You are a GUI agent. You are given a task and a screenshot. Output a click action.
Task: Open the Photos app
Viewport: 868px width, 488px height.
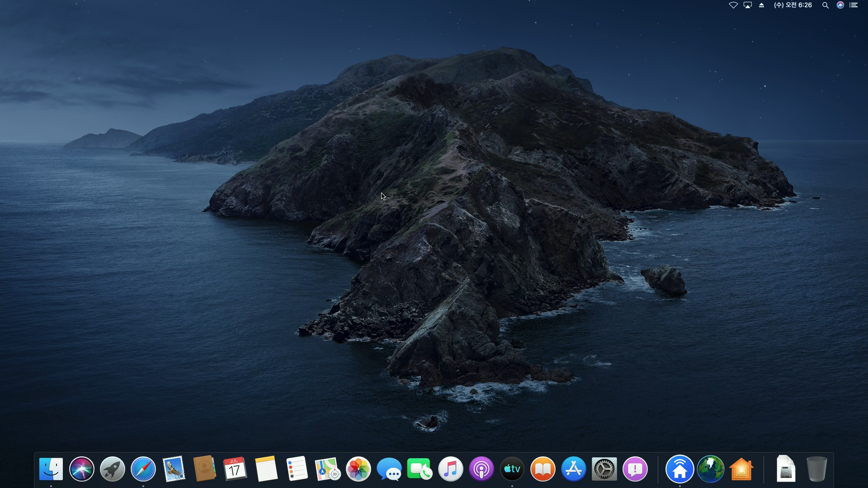click(x=359, y=469)
